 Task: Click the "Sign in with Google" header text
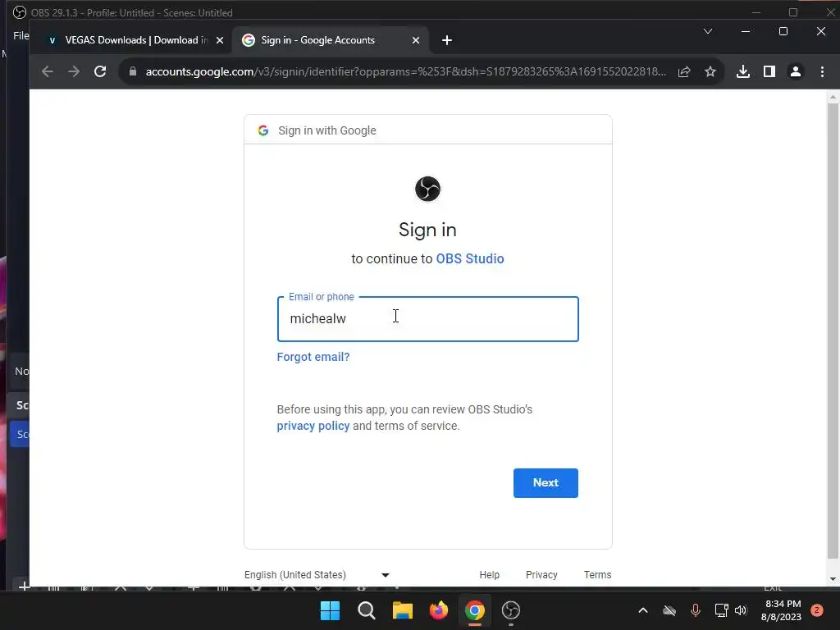pyautogui.click(x=327, y=130)
